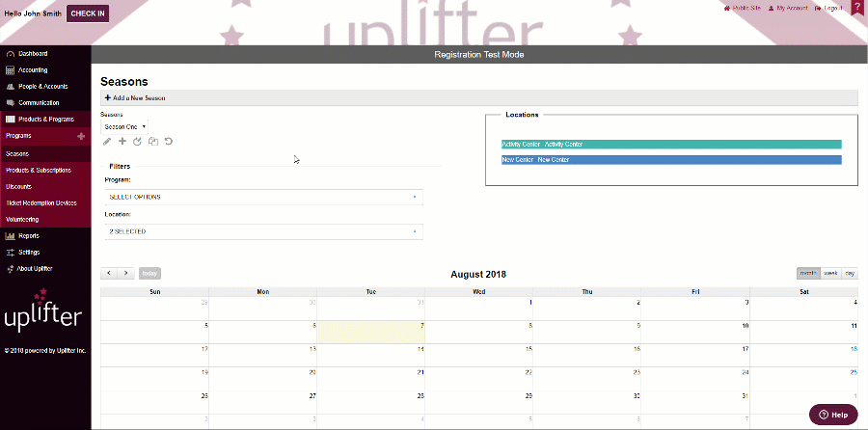Click the pencil edit season icon
The width and height of the screenshot is (868, 430).
[107, 142]
